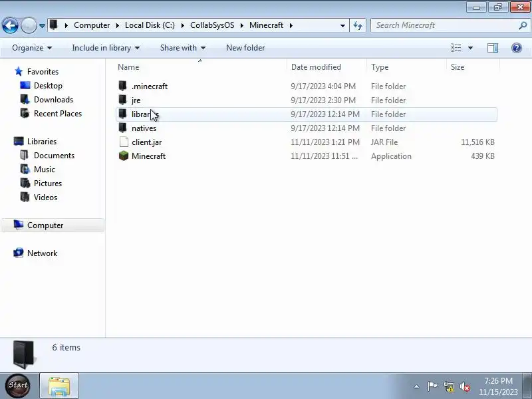Open the recent pages dropdown arrow
The image size is (532, 399).
42,26
